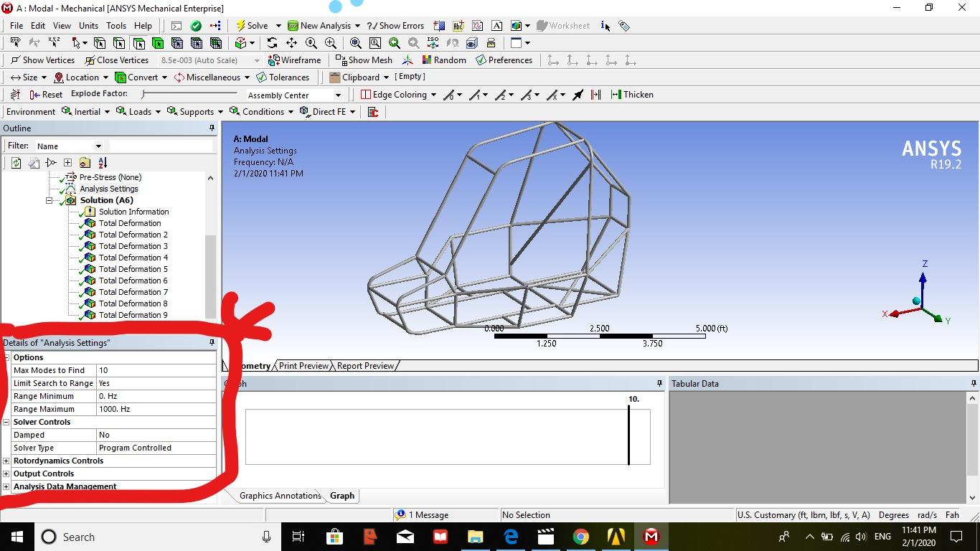Click the Random colors icon
The width and height of the screenshot is (980, 551).
coord(443,60)
